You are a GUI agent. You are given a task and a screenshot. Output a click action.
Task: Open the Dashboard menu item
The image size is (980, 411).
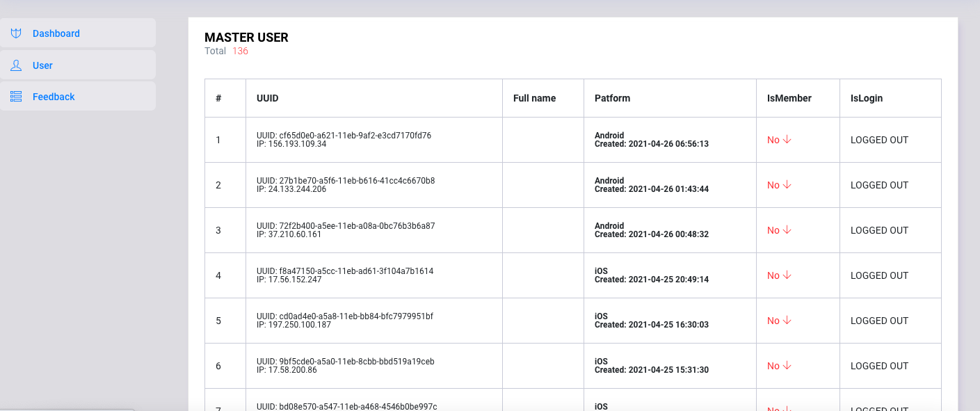click(x=77, y=33)
